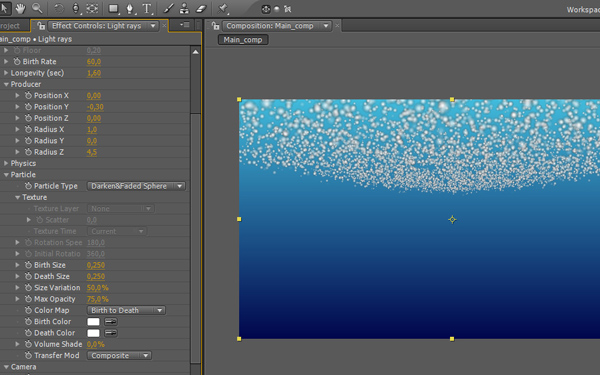Select the Zoom magnifier tool
The width and height of the screenshot is (600, 375).
pyautogui.click(x=37, y=8)
